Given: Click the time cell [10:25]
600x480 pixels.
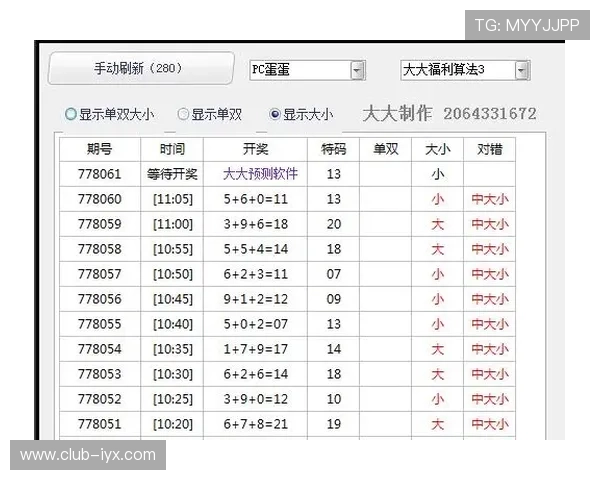Looking at the screenshot, I should 173,399.
